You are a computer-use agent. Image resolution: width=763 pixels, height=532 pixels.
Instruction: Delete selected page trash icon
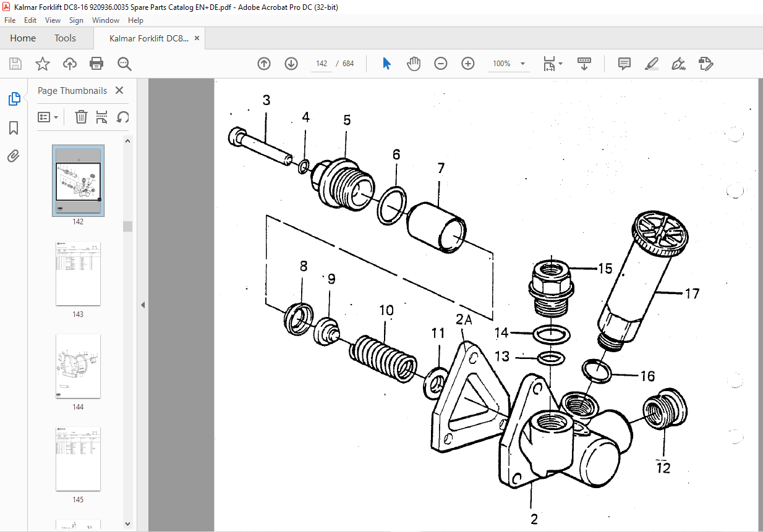[x=81, y=117]
